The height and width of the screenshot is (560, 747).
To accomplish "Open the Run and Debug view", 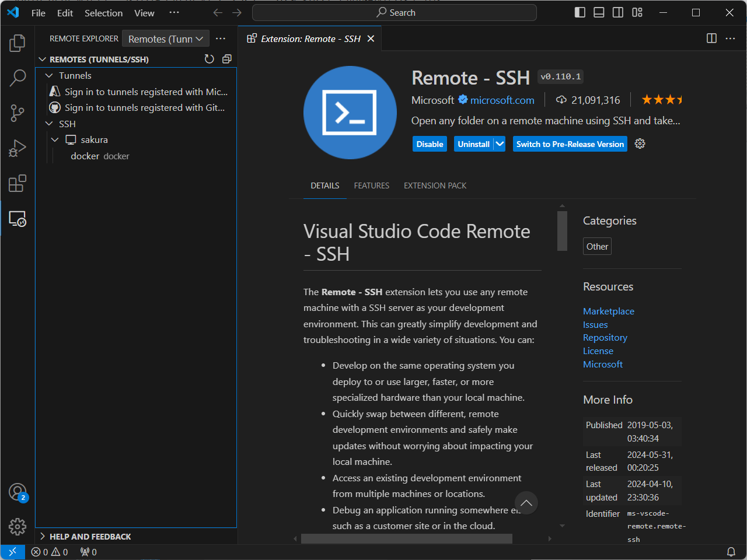I will [18, 148].
